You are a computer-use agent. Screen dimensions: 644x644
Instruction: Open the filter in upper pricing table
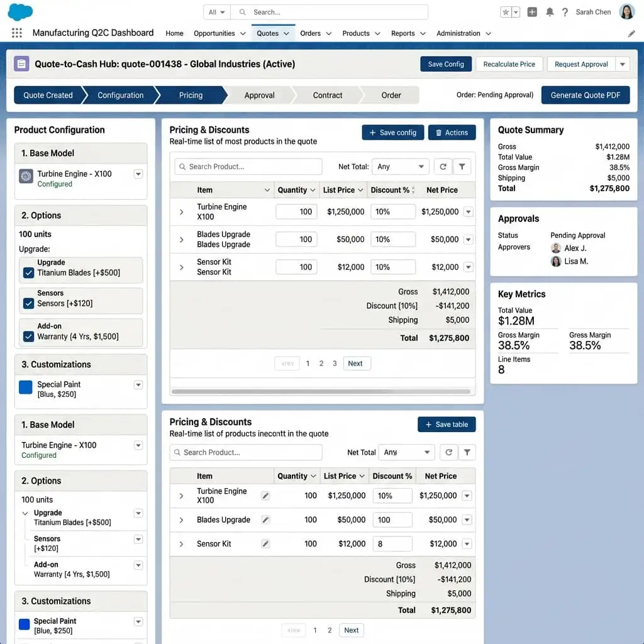[x=462, y=166]
